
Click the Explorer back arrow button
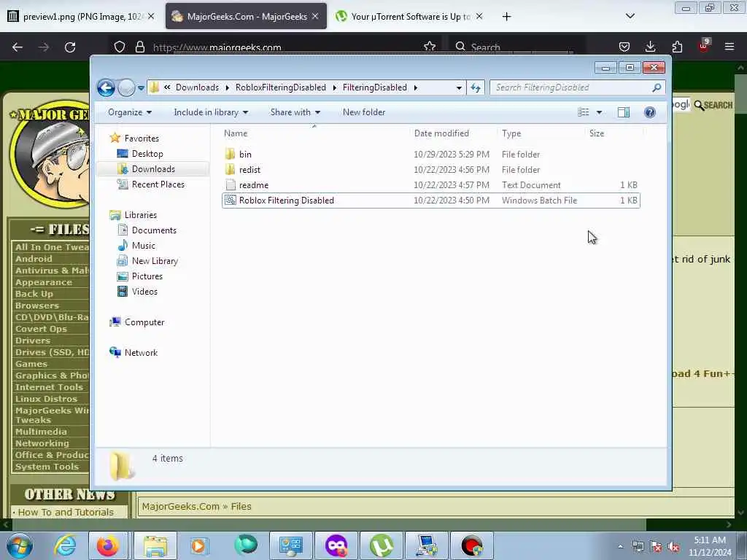click(106, 87)
